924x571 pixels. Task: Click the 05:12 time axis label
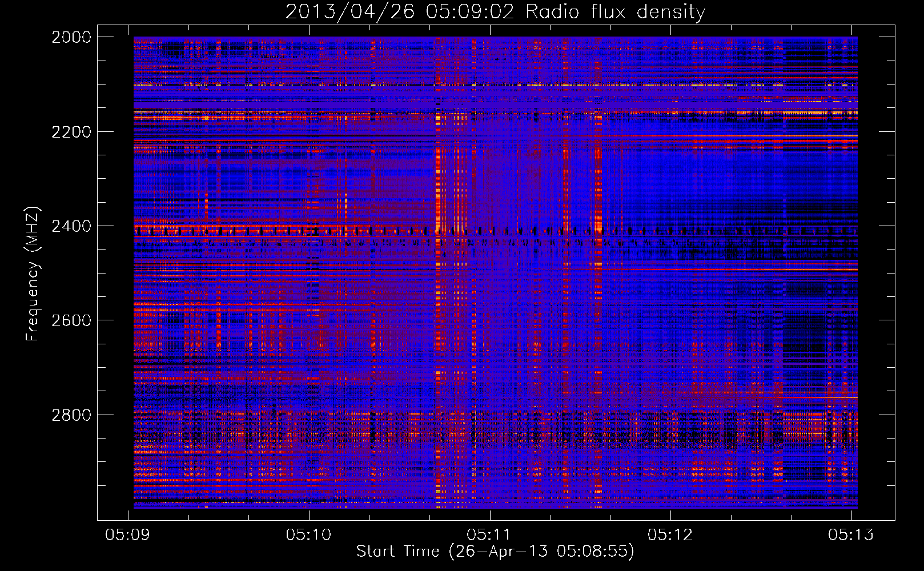670,534
